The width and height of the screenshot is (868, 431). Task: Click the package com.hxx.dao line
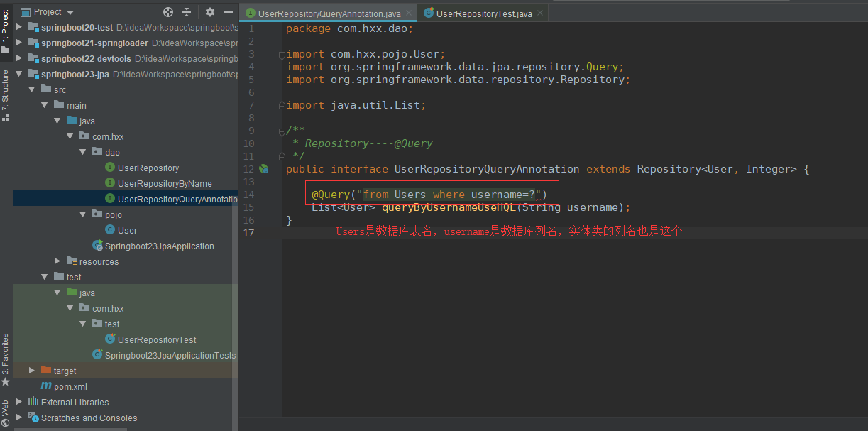tap(349, 28)
